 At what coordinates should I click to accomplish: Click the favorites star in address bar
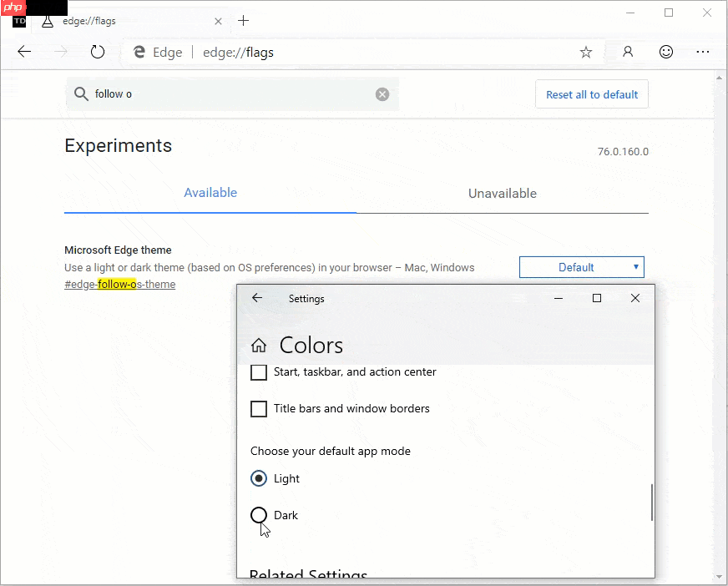(585, 52)
